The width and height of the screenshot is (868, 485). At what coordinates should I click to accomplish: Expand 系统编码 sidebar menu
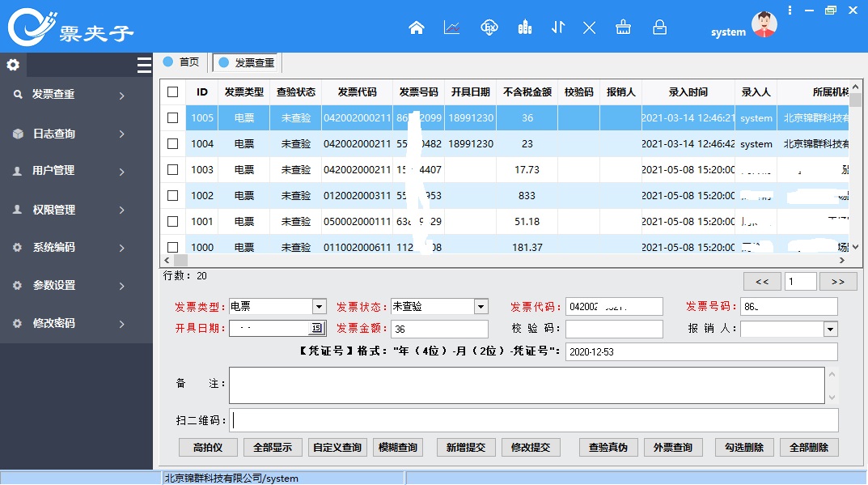click(76, 247)
